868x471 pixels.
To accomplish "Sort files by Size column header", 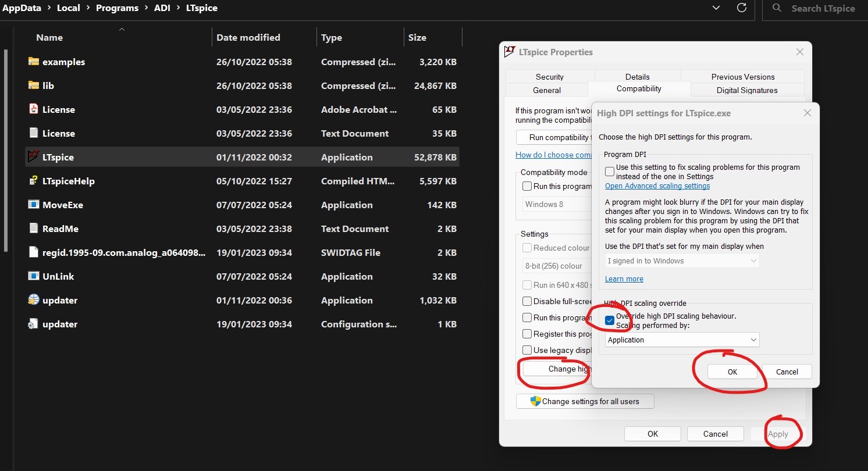I will point(417,37).
